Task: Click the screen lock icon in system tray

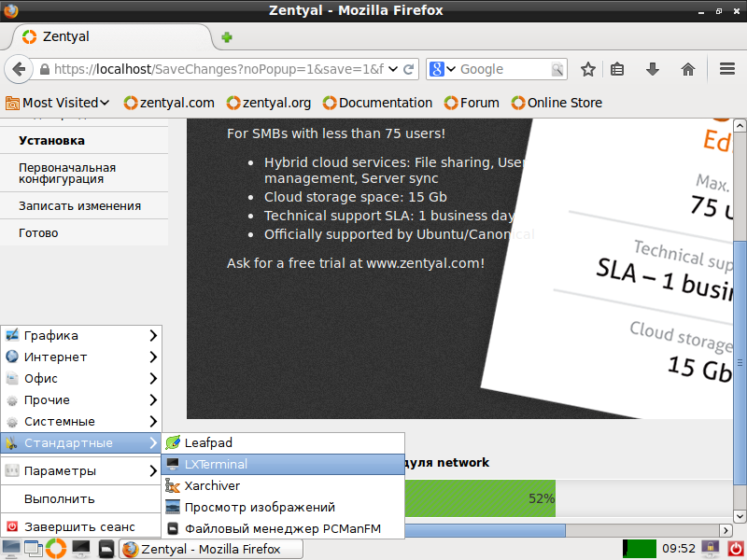Action: [711, 549]
